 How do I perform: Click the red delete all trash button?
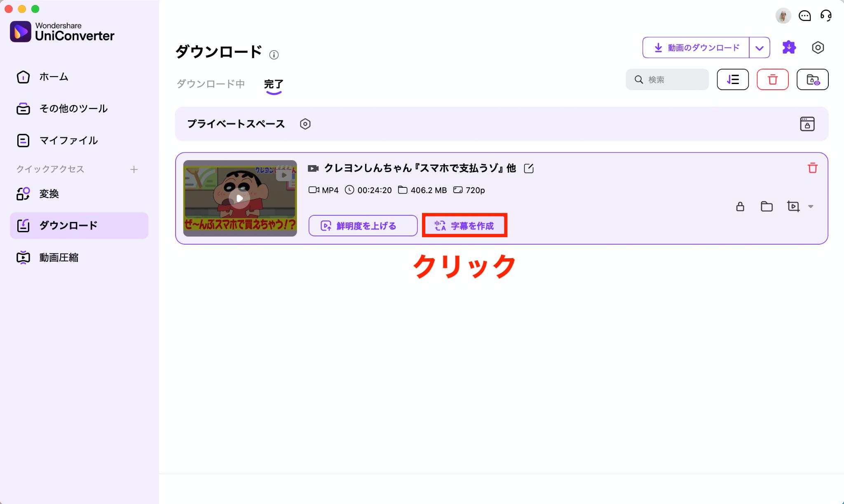pos(772,79)
